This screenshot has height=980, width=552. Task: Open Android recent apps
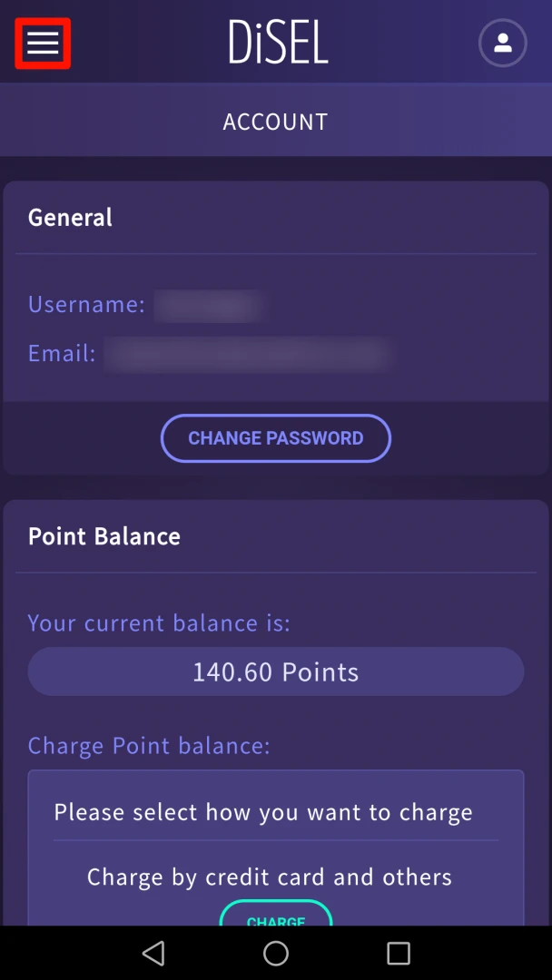pyautogui.click(x=399, y=953)
